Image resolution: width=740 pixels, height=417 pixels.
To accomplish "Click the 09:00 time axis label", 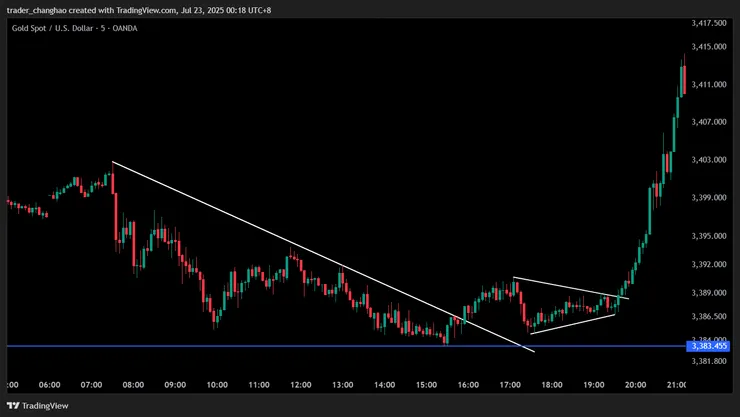I will [175, 385].
